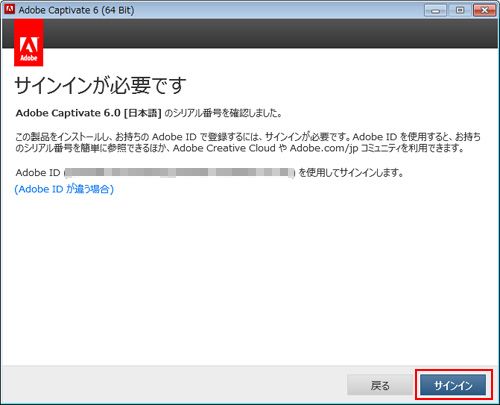The height and width of the screenshot is (405, 500).
Task: Click the paragraph starting with この製品をインストールし
Action: click(x=248, y=142)
